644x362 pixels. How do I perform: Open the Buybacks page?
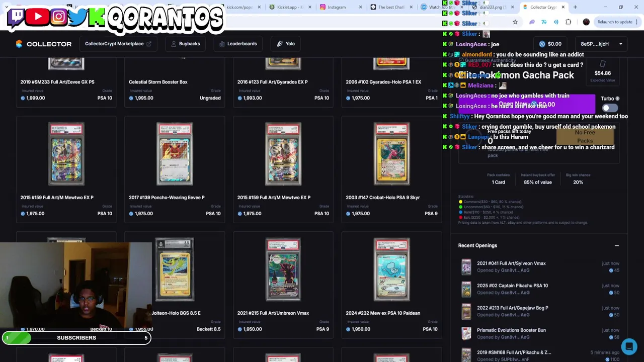[x=185, y=44]
